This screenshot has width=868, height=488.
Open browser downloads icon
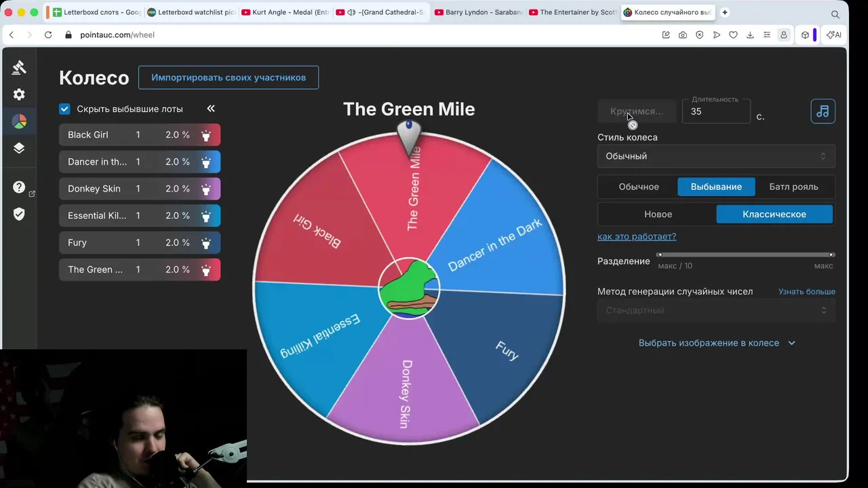750,35
